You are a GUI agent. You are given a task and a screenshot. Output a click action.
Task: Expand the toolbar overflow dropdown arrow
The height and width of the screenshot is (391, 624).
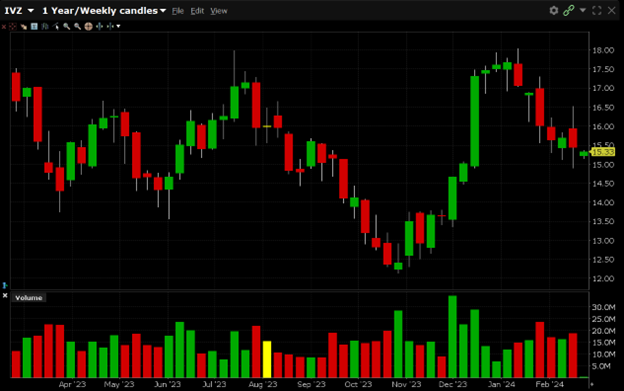tap(118, 26)
